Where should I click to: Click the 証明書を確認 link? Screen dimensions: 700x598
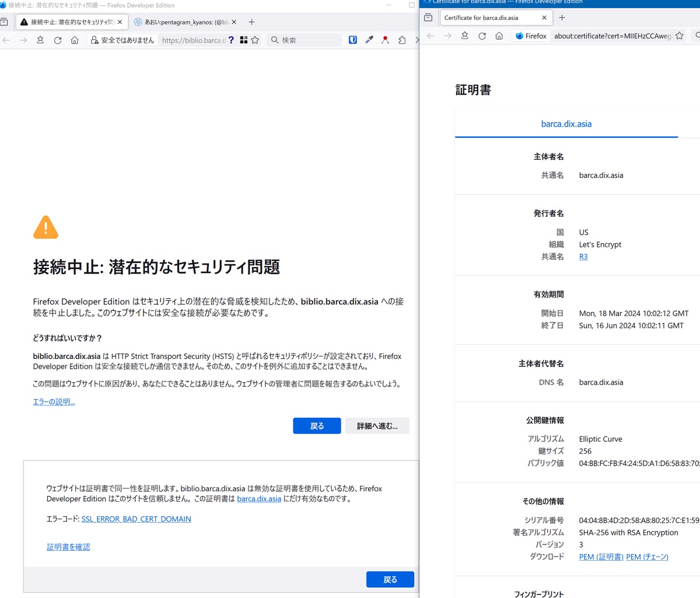(x=68, y=547)
